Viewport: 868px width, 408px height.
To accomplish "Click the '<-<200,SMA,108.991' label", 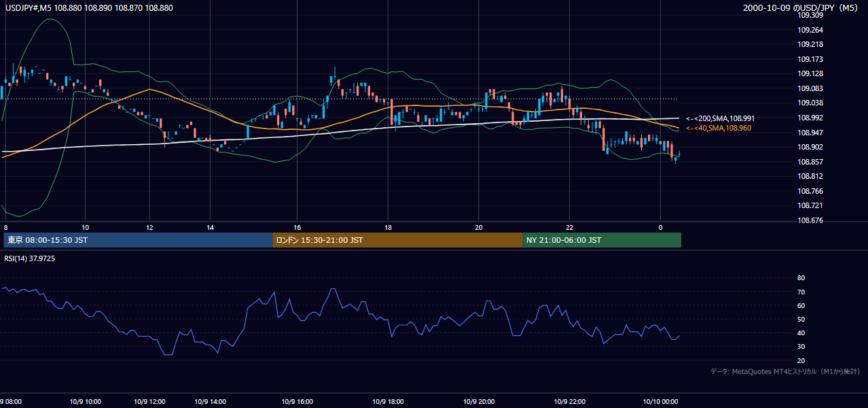I will pos(720,118).
